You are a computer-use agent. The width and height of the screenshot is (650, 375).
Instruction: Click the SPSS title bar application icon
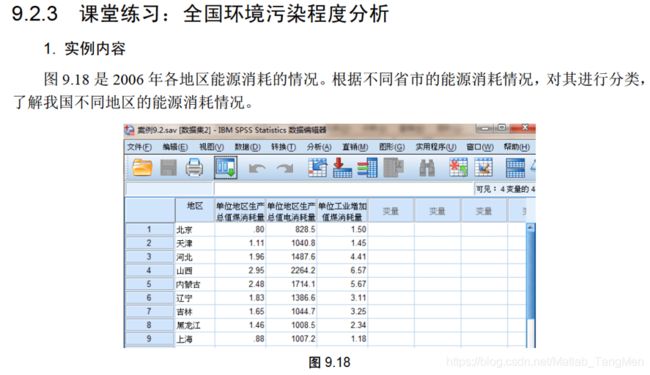point(129,130)
